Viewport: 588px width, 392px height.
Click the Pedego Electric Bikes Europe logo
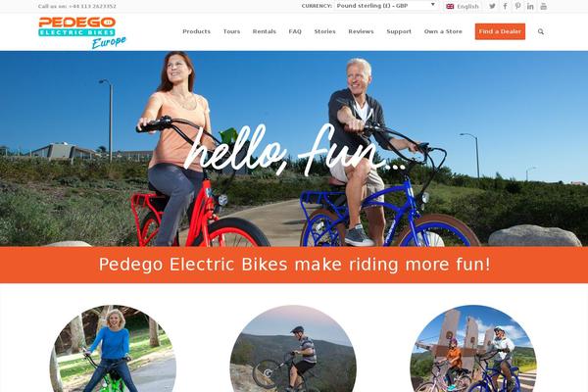point(82,32)
